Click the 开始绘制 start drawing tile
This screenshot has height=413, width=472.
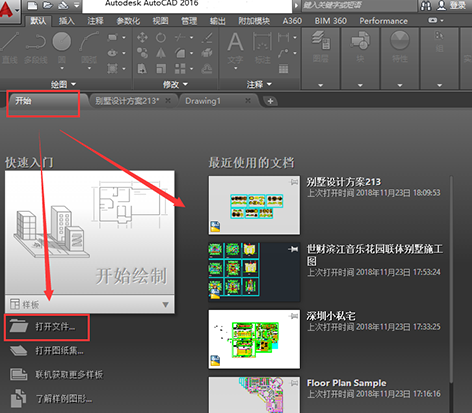tap(90, 233)
